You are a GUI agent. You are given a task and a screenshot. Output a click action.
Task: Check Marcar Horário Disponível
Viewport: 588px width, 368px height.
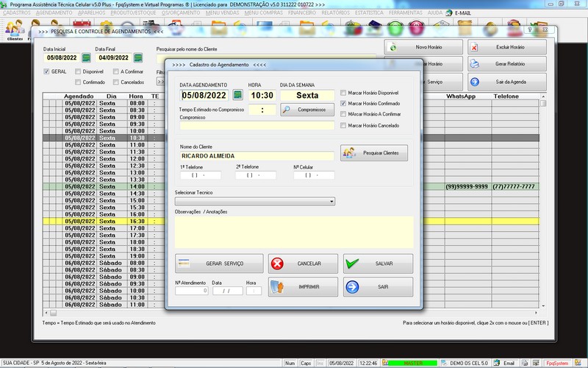[x=343, y=93]
